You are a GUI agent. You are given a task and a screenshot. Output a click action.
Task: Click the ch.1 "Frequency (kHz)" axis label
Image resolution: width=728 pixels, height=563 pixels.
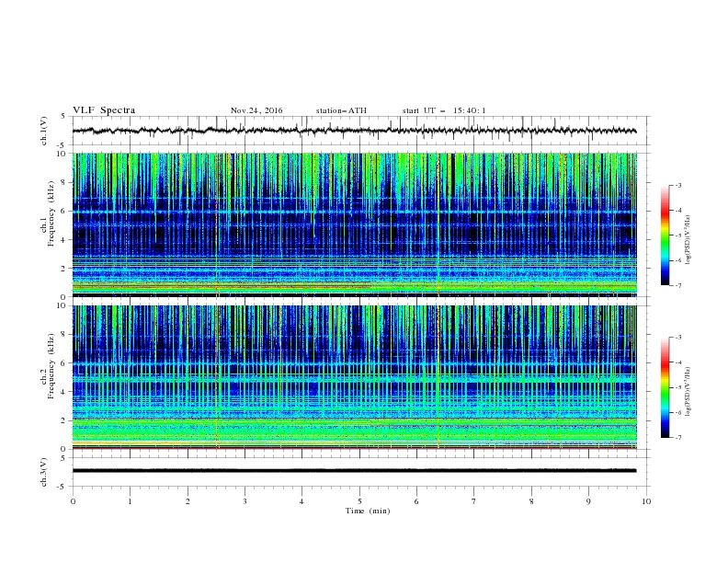point(51,214)
